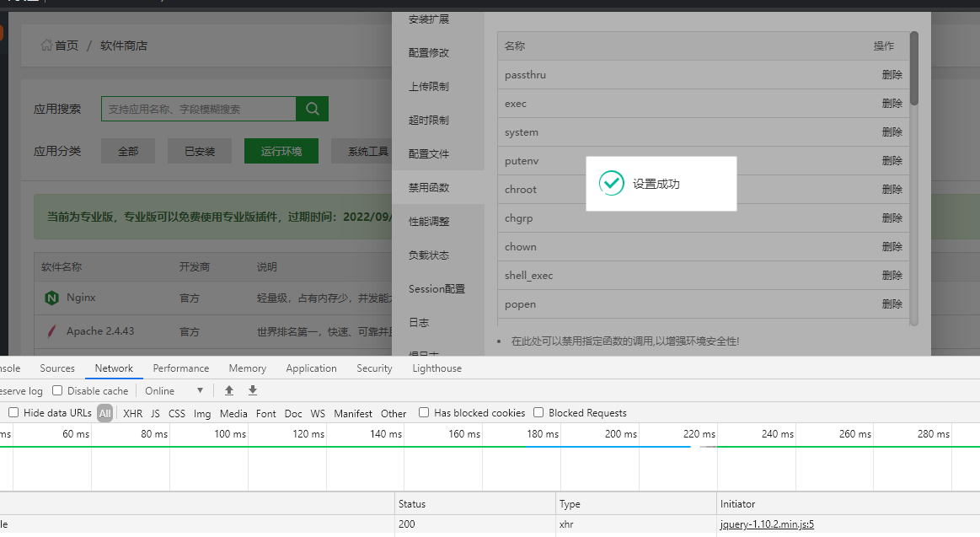Filter requests by XHR
The image size is (980, 537).
(x=132, y=413)
